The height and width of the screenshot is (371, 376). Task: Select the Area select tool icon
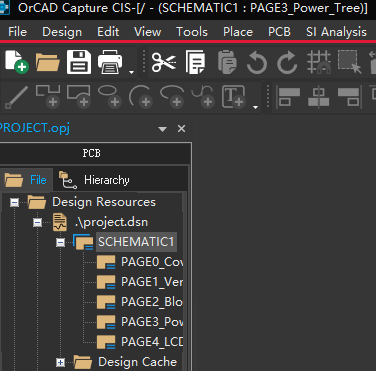tap(349, 62)
